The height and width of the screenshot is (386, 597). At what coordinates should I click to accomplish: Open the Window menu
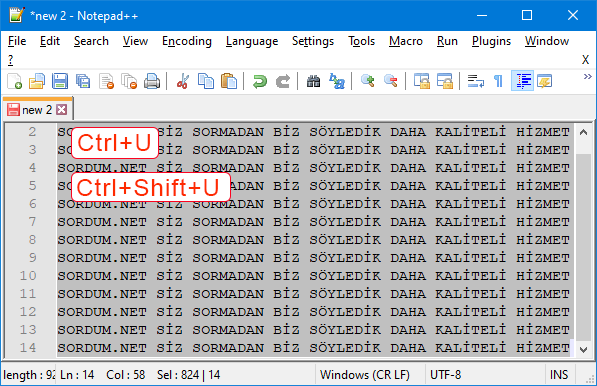coord(547,41)
